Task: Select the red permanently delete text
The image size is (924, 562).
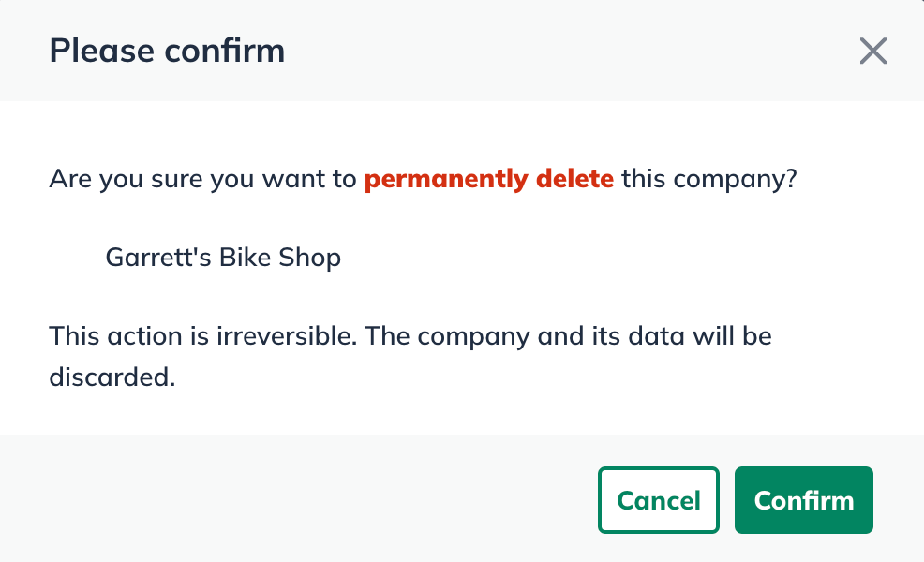Action: click(488, 178)
